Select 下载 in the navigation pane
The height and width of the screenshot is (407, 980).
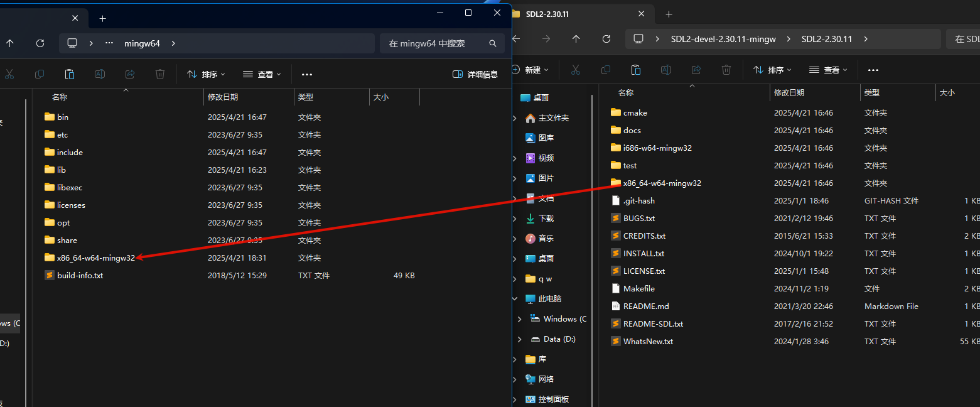(546, 219)
